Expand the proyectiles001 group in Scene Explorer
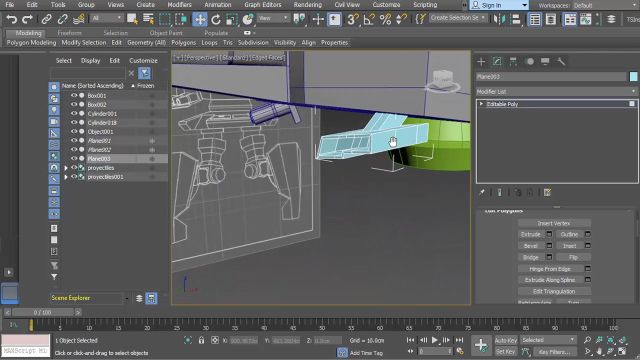This screenshot has height=360, width=640. click(66, 177)
